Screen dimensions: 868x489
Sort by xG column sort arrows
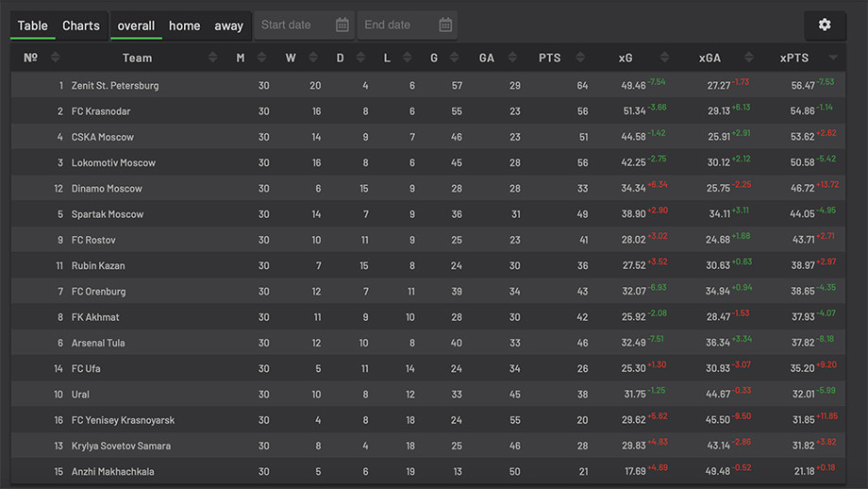coord(664,58)
